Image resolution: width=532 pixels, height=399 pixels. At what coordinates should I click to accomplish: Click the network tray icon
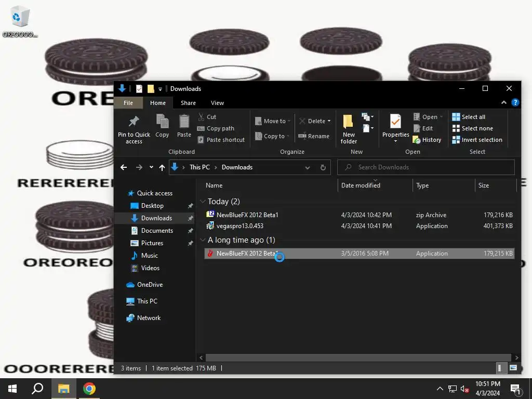point(453,389)
